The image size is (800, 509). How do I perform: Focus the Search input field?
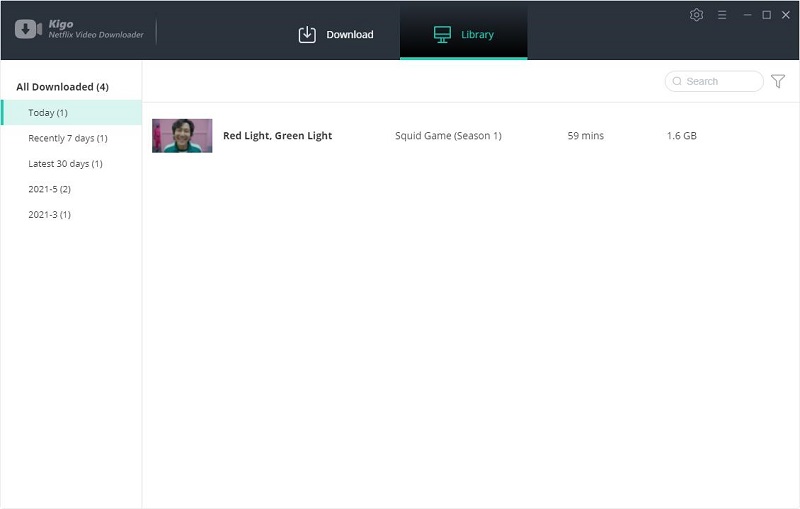tap(714, 81)
